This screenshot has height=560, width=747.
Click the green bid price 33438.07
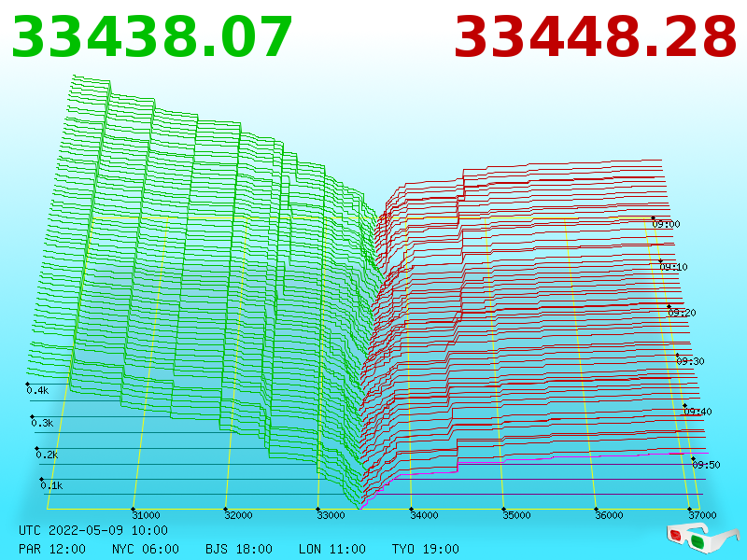(151, 37)
